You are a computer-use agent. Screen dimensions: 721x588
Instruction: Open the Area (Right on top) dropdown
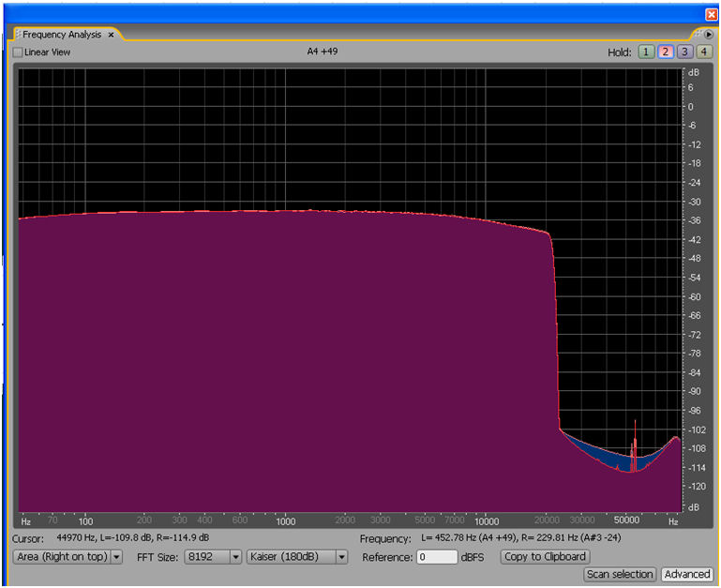68,557
